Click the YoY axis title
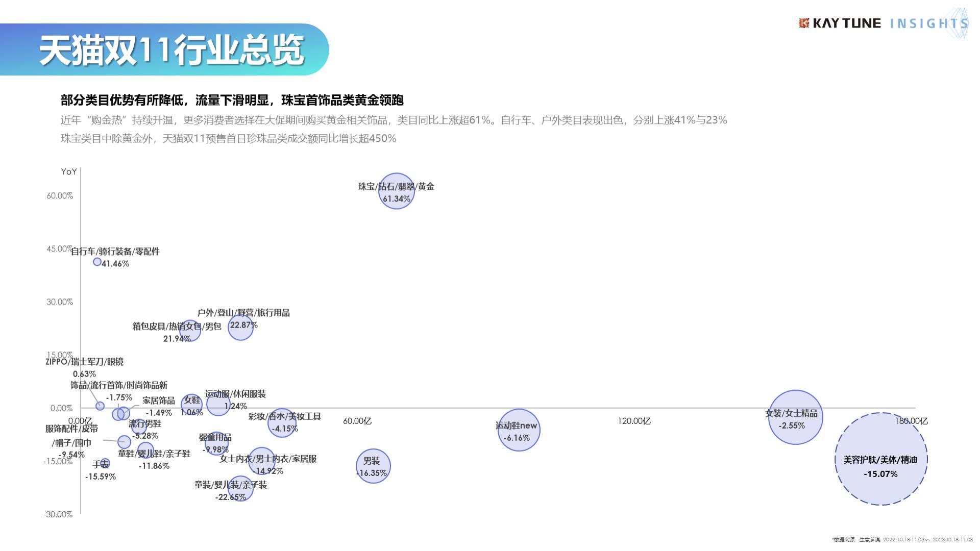Screen dimensions: 980x551 coord(69,171)
